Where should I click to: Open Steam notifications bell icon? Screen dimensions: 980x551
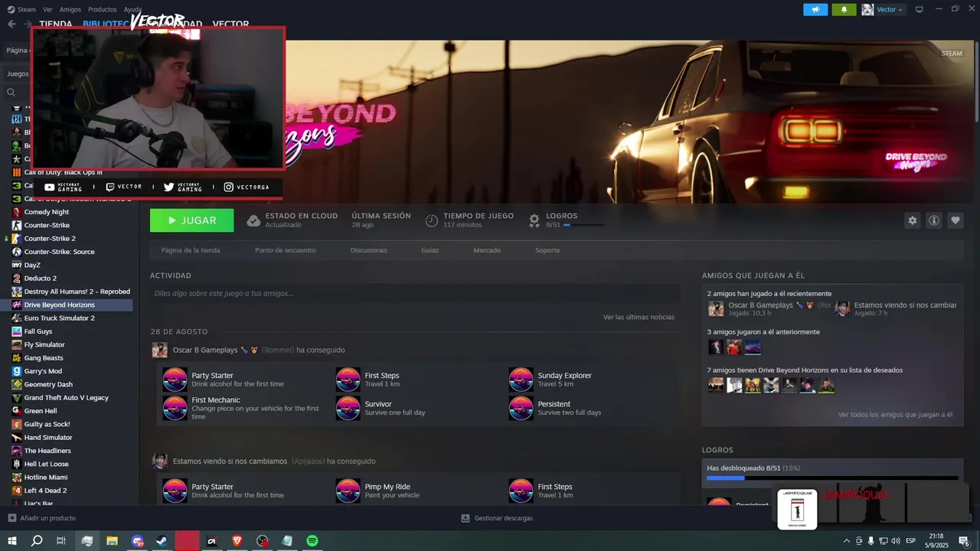(x=844, y=9)
